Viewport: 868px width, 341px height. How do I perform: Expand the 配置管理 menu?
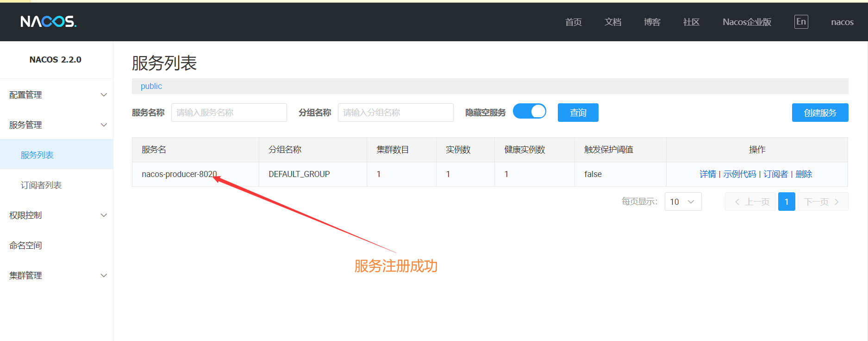pos(56,95)
